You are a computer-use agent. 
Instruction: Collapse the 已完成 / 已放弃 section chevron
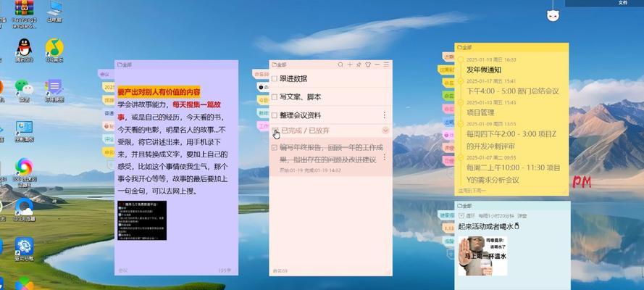[x=385, y=130]
